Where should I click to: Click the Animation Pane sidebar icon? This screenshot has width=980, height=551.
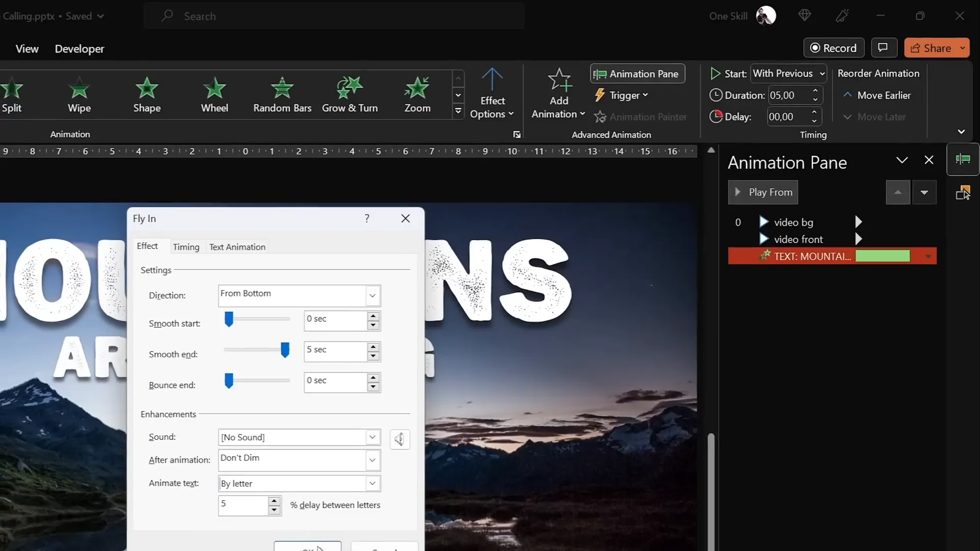(x=963, y=160)
